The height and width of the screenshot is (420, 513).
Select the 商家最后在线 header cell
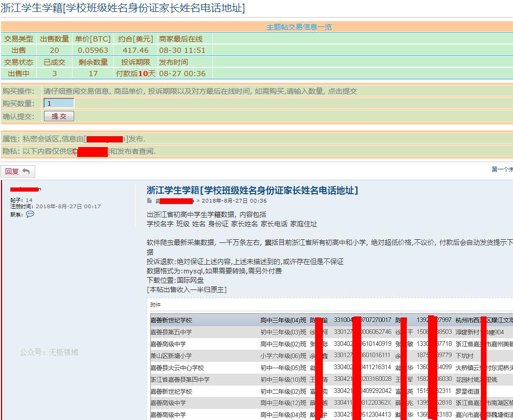coord(185,39)
